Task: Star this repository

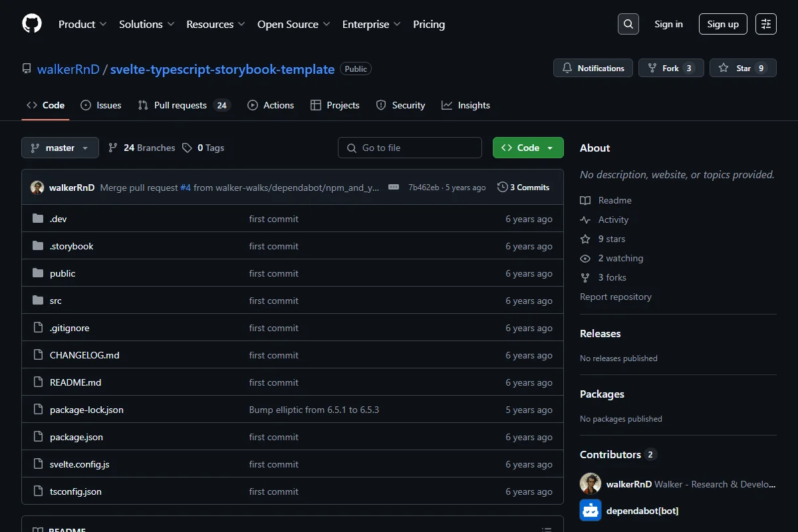Action: click(743, 68)
